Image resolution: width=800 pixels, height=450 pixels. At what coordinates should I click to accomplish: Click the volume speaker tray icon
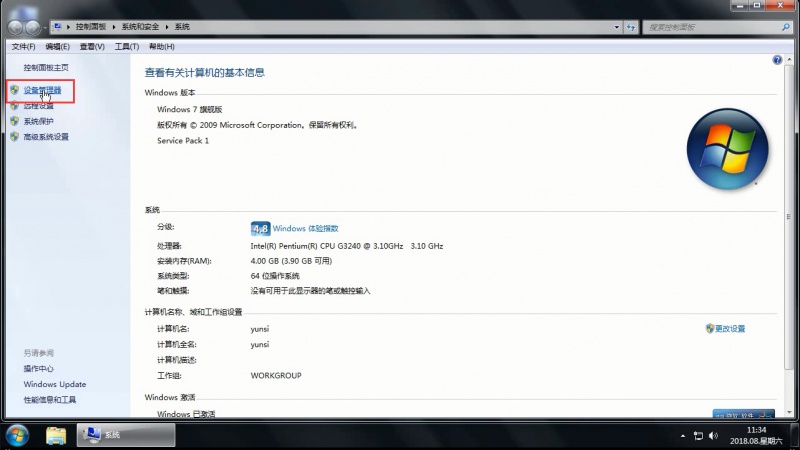point(713,436)
